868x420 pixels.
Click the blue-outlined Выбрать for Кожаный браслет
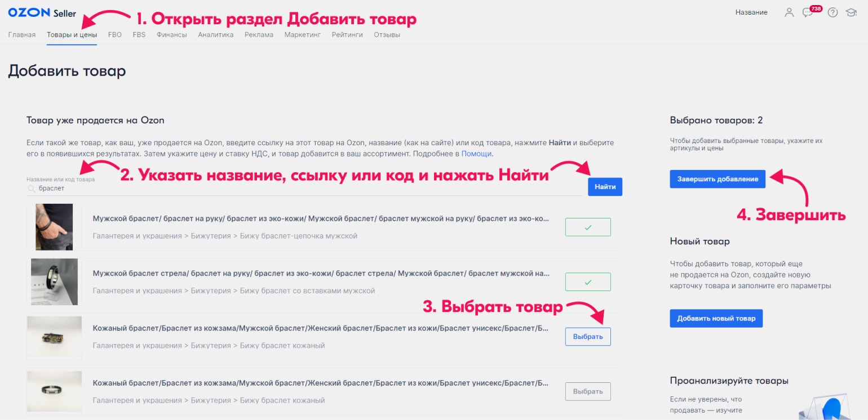coord(588,337)
